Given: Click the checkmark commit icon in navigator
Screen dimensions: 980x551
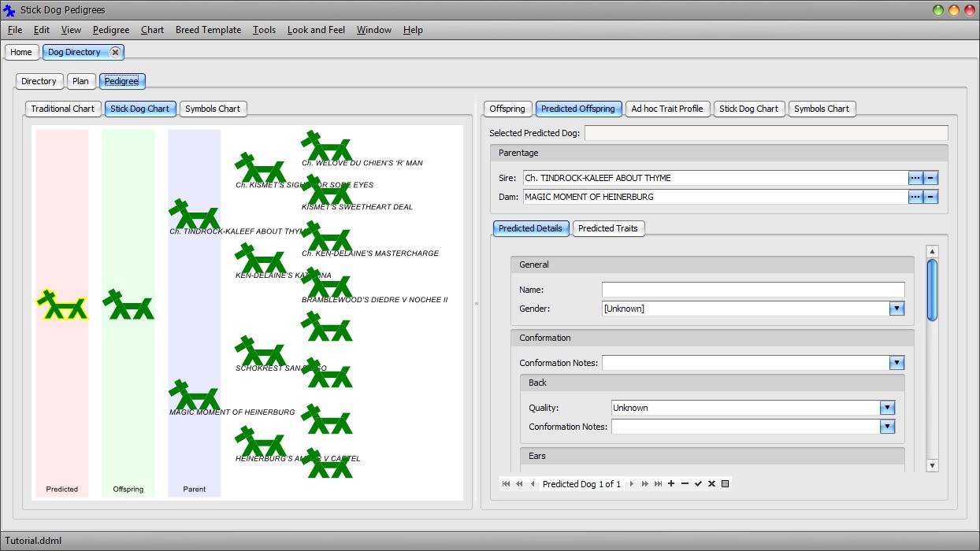Looking at the screenshot, I should (698, 484).
